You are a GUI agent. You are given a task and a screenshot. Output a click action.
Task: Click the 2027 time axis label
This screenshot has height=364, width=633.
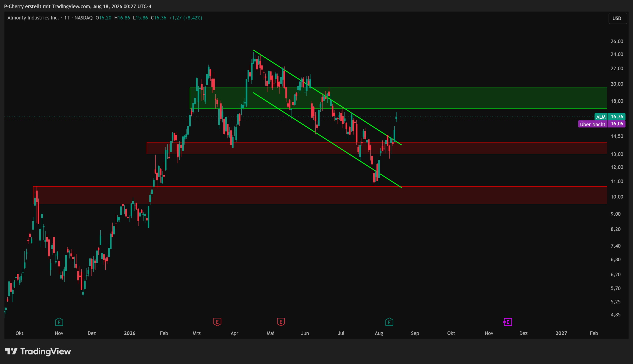[561, 333]
